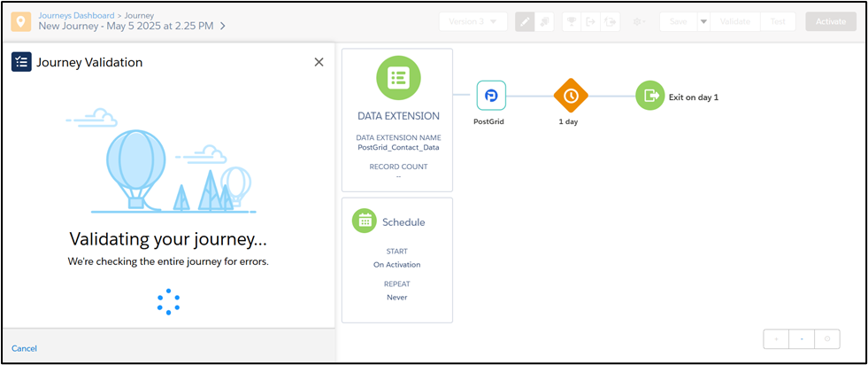Select the multi-select copy activities icon
The width and height of the screenshot is (868, 365).
pyautogui.click(x=544, y=21)
